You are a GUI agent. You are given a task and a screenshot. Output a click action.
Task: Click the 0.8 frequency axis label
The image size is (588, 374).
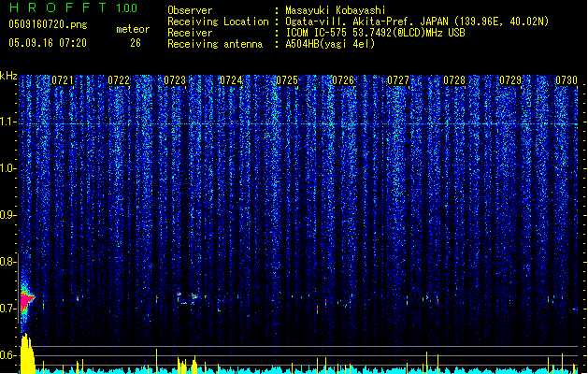click(8, 262)
